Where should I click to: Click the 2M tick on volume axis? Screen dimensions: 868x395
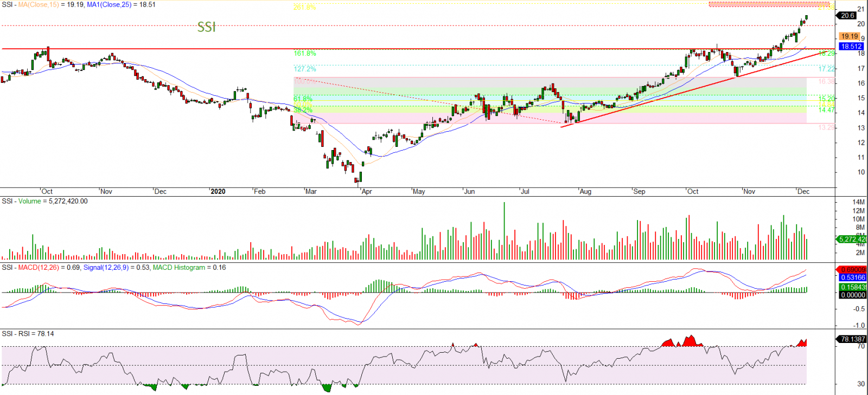[x=860, y=252]
